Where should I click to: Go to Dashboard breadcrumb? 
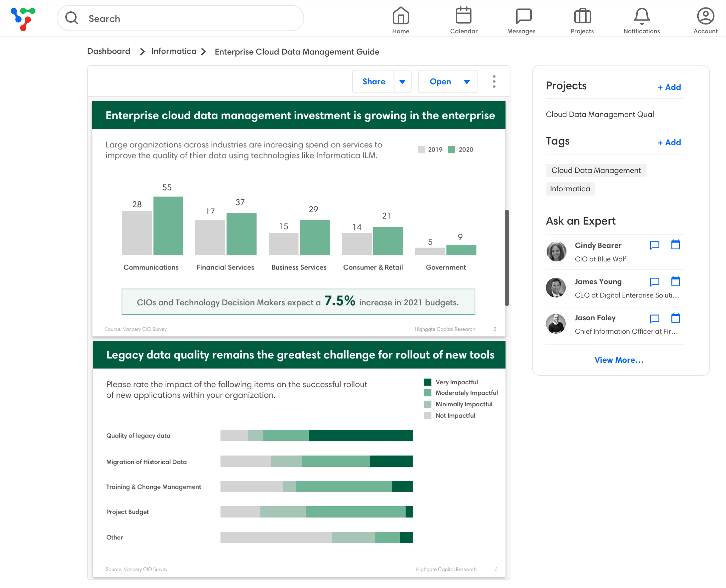tap(108, 51)
